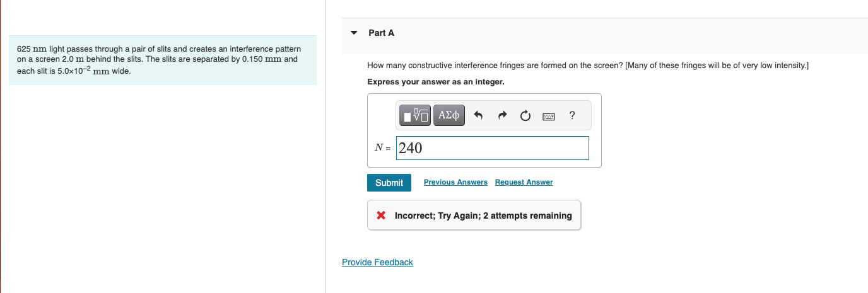Open the Greek symbols ΑΣΦ palette
The height and width of the screenshot is (293, 868).
click(x=449, y=115)
